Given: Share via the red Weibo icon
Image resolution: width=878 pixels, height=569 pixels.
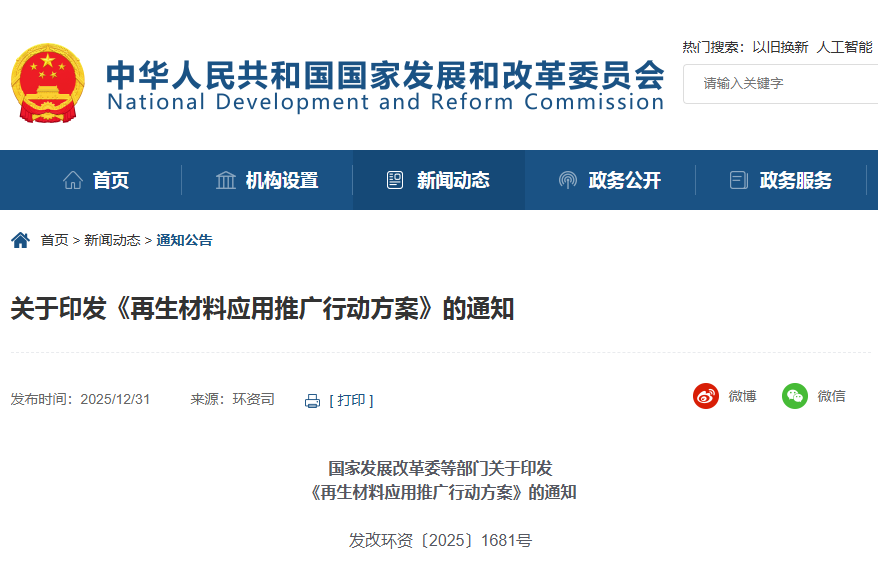Looking at the screenshot, I should [706, 396].
